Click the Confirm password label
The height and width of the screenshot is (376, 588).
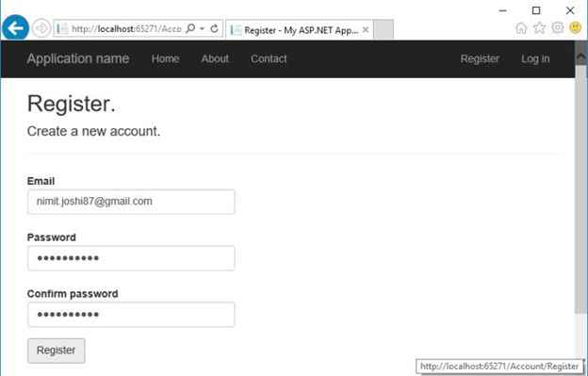pos(73,293)
